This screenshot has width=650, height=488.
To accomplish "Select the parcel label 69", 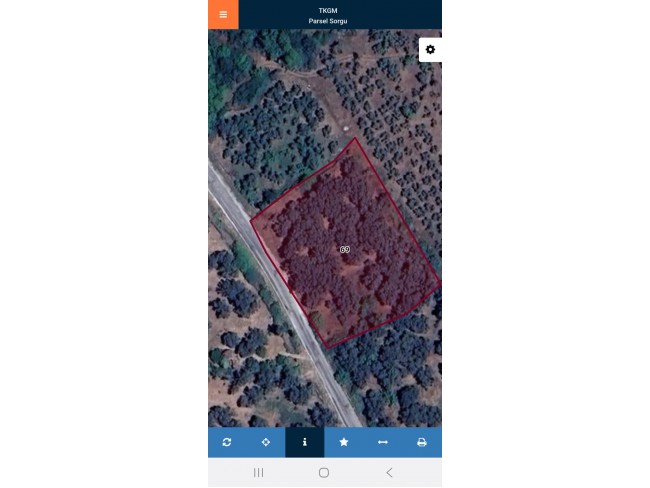I will pyautogui.click(x=345, y=249).
